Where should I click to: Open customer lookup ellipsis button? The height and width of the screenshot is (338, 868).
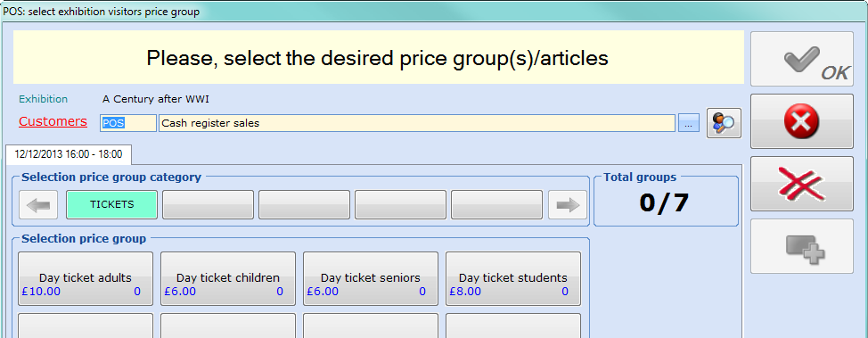pyautogui.click(x=689, y=123)
